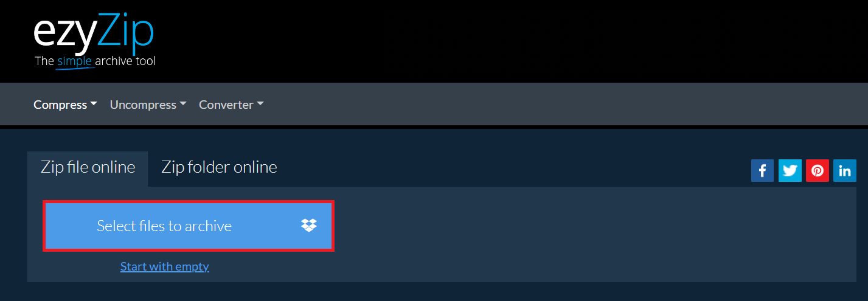Image resolution: width=868 pixels, height=301 pixels.
Task: Click Select files to archive button
Action: (189, 226)
